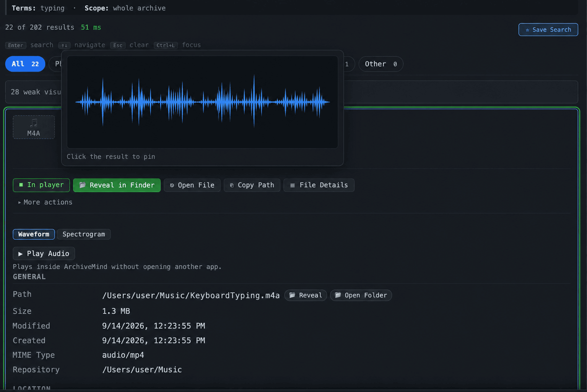
Task: Click the Click the result to pin hint
Action: tap(111, 156)
